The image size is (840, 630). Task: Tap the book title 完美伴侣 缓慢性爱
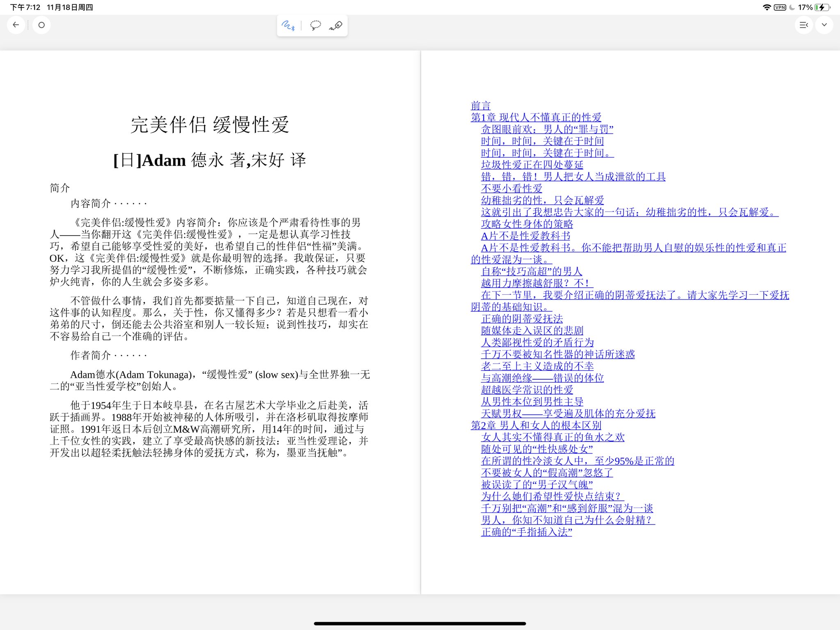(x=210, y=125)
